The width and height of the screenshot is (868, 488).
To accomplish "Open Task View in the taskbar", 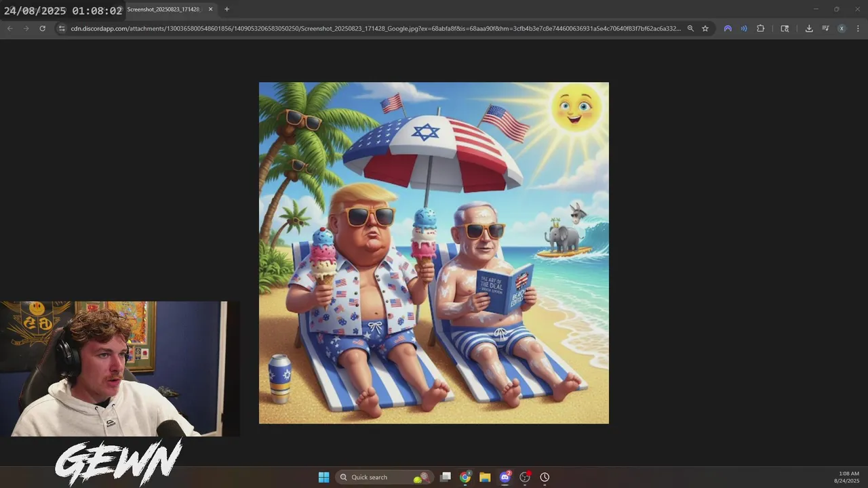I will coord(446,477).
